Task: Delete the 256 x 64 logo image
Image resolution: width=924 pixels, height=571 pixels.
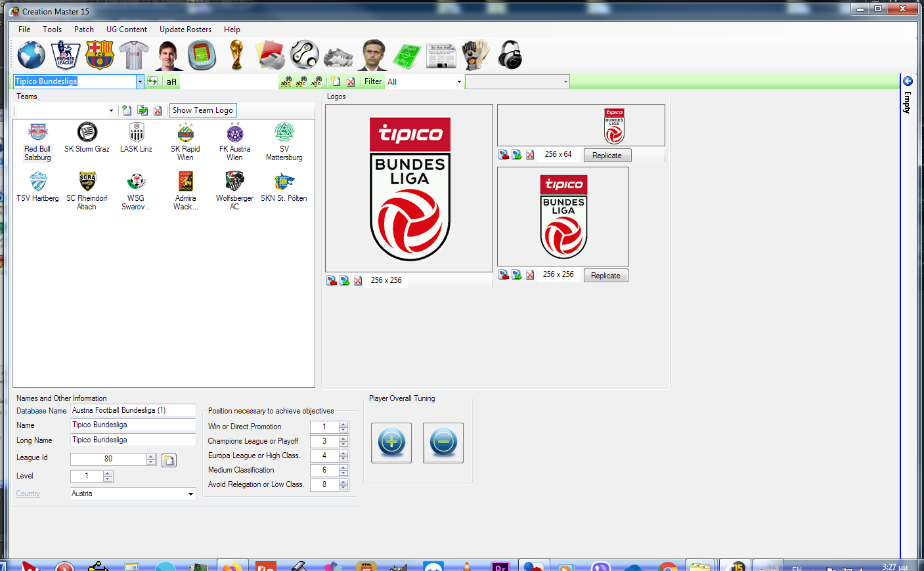Action: (x=530, y=154)
